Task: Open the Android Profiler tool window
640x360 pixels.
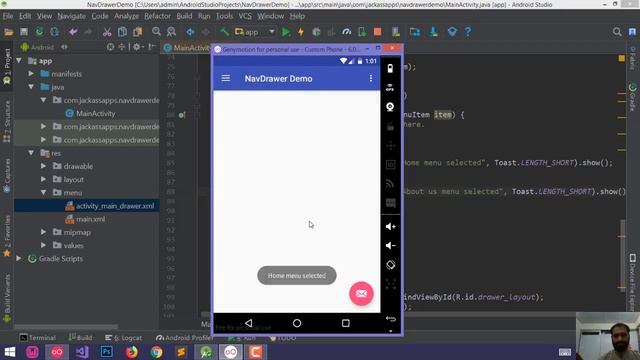Action: tap(184, 338)
